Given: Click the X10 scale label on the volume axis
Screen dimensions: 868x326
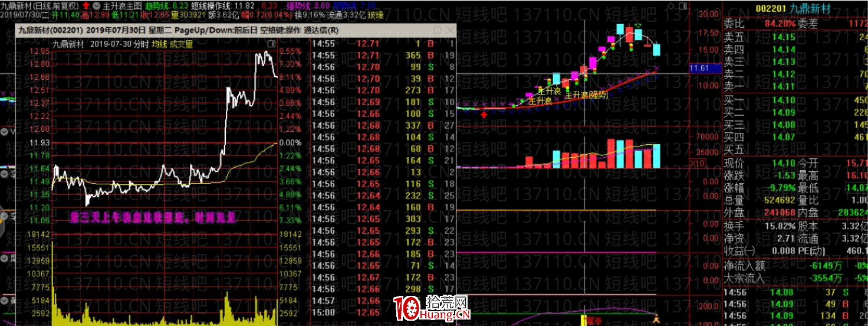Looking at the screenshot, I should pos(698,162).
